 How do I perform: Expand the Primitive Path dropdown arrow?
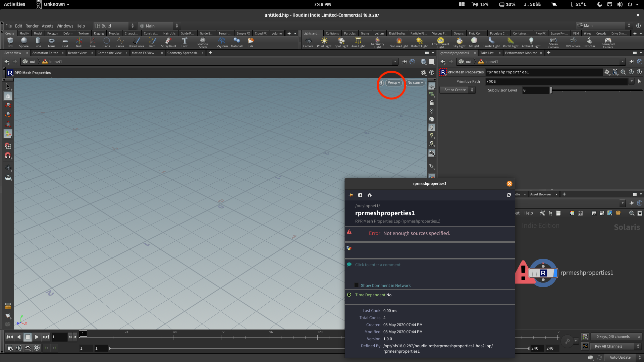click(632, 81)
